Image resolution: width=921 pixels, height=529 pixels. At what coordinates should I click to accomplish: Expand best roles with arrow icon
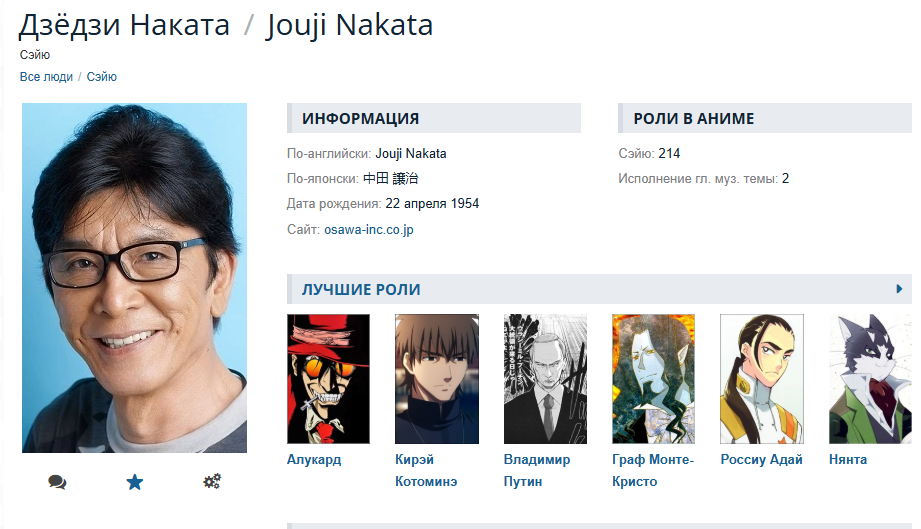tap(899, 289)
